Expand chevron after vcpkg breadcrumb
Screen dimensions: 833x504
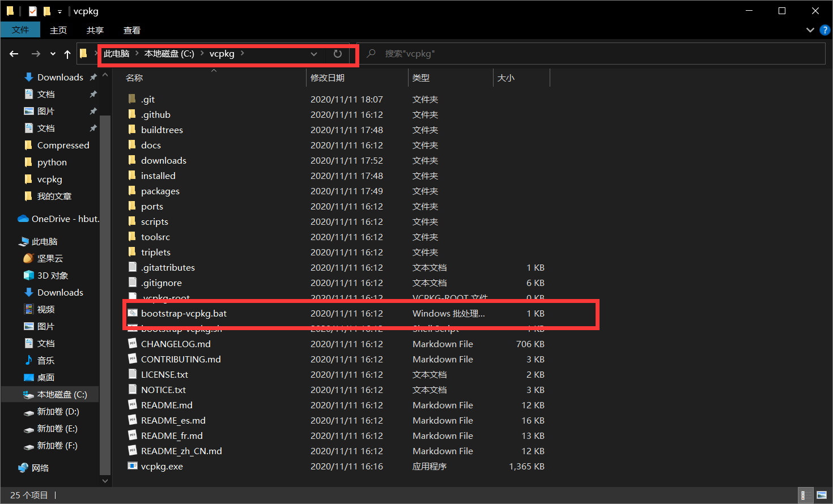243,54
